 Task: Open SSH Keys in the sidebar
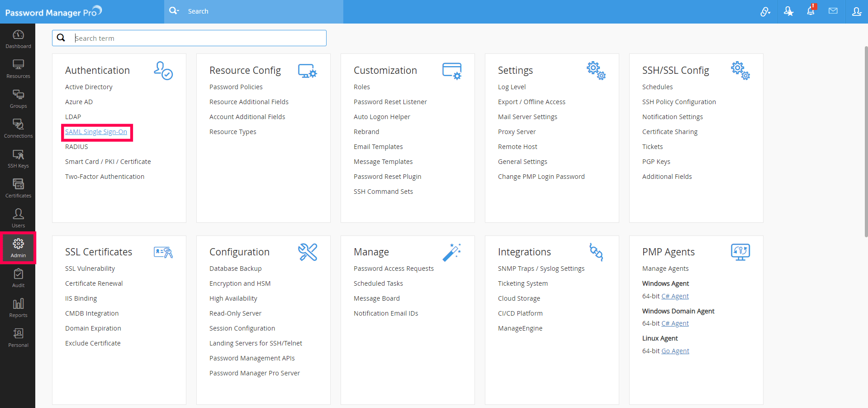click(x=18, y=158)
